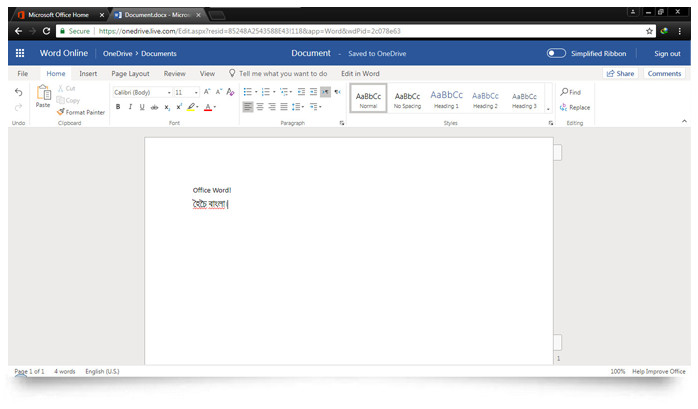Sign out of the account
This screenshot has height=409, width=698.
point(667,53)
